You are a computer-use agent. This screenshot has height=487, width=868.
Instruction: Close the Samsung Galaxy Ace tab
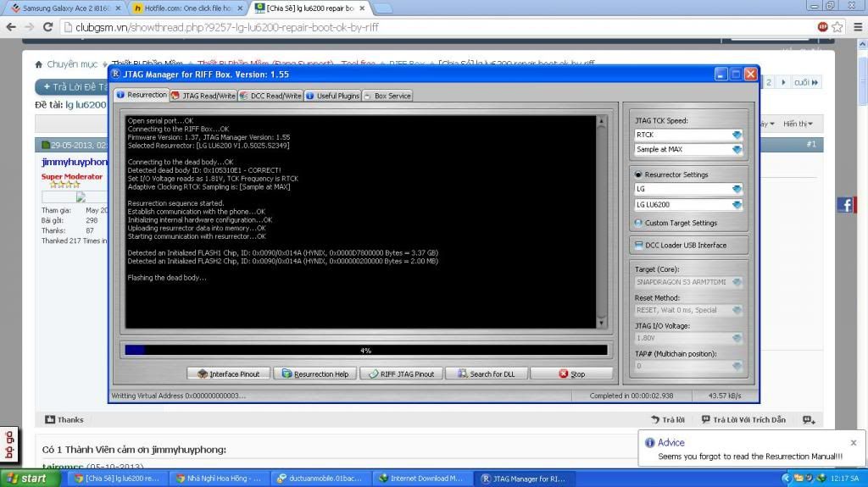[117, 8]
